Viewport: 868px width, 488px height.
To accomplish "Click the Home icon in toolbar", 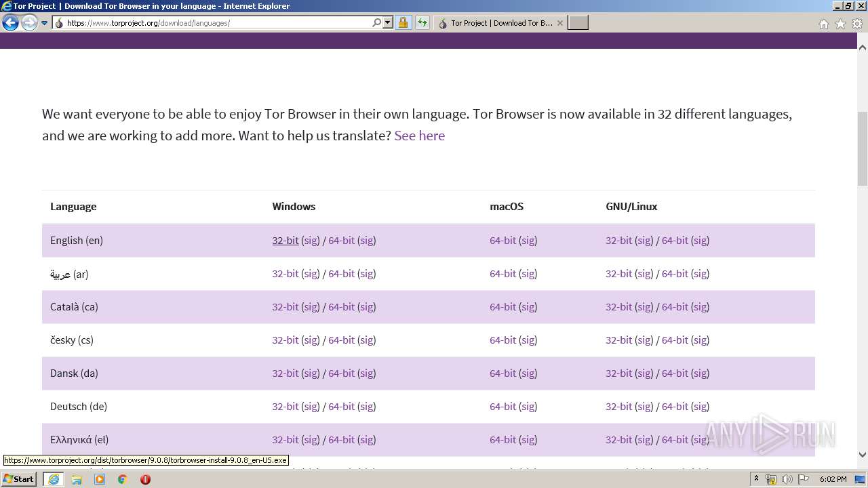I will coord(823,24).
